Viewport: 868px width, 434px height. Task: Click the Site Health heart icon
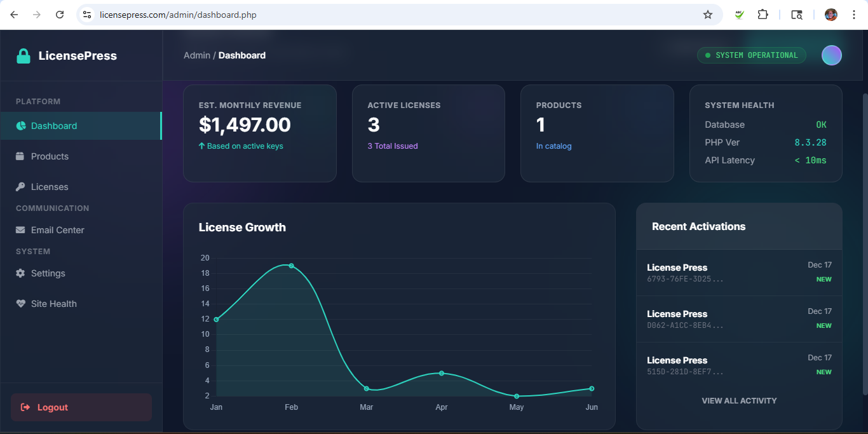(x=21, y=303)
